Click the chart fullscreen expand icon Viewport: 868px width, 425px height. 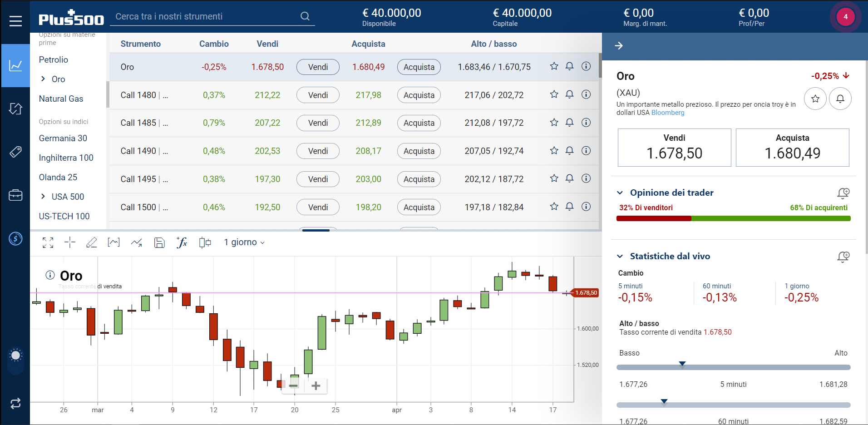(48, 242)
